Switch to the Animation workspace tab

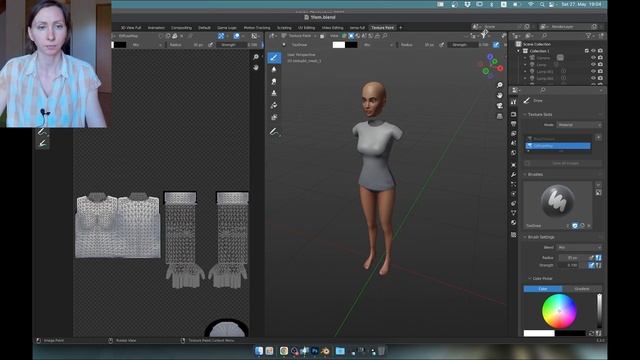click(156, 28)
